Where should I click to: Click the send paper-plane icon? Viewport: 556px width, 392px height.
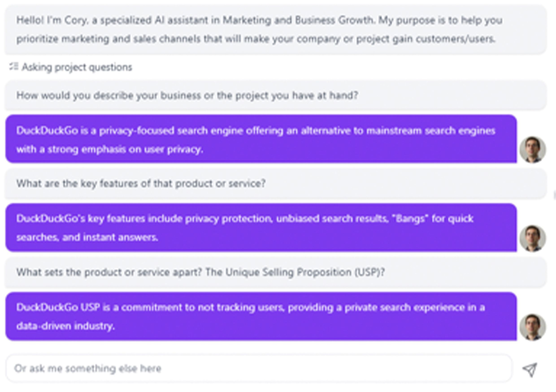tap(530, 370)
